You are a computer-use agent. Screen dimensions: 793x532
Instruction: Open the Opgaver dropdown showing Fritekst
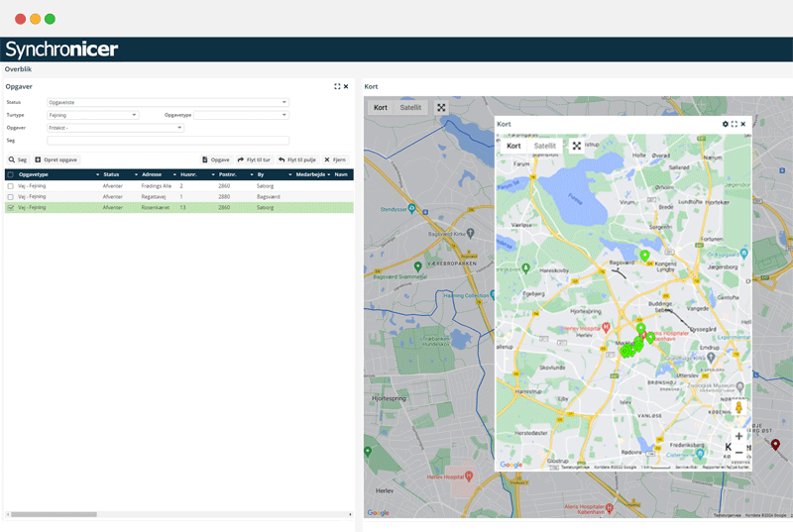(x=115, y=128)
